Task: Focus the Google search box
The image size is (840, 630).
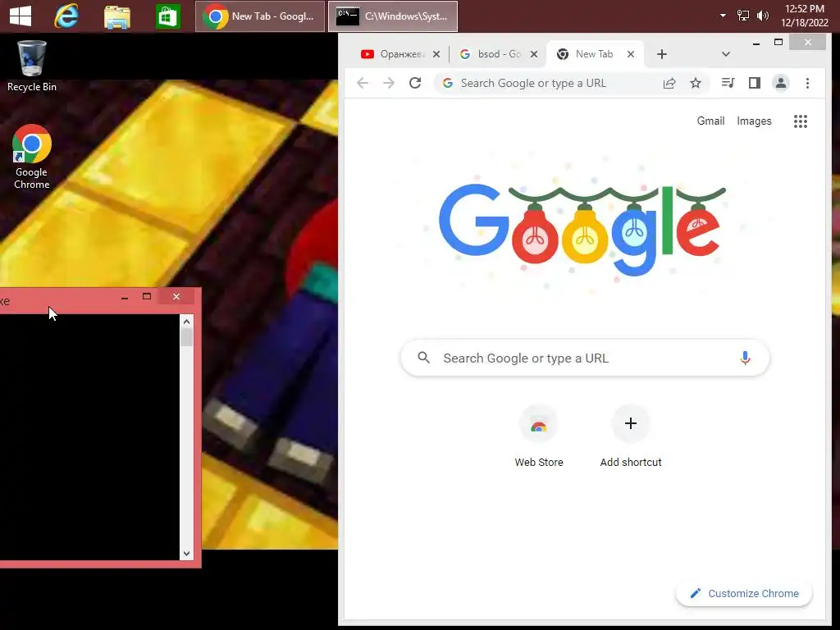Action: pyautogui.click(x=584, y=358)
